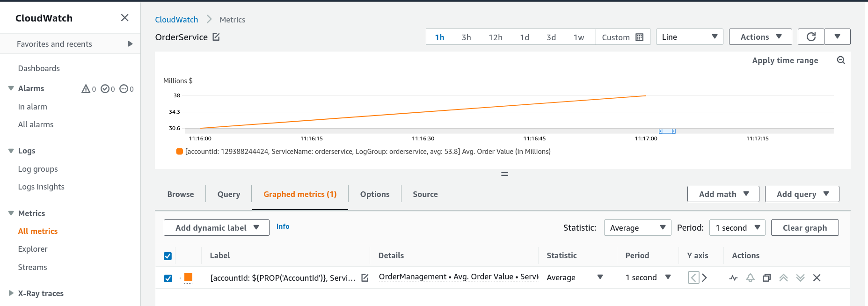
Task: Close the CloudWatch navigation panel
Action: 124,18
